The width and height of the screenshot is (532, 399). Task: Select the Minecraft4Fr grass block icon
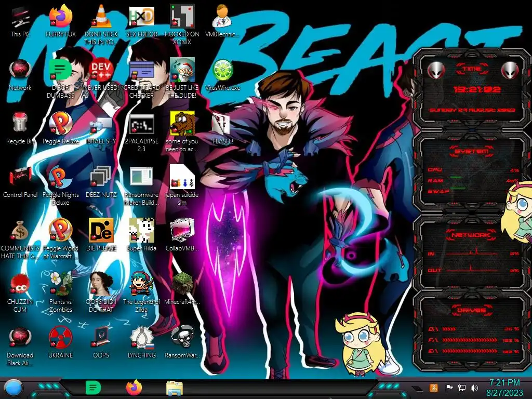[182, 288]
